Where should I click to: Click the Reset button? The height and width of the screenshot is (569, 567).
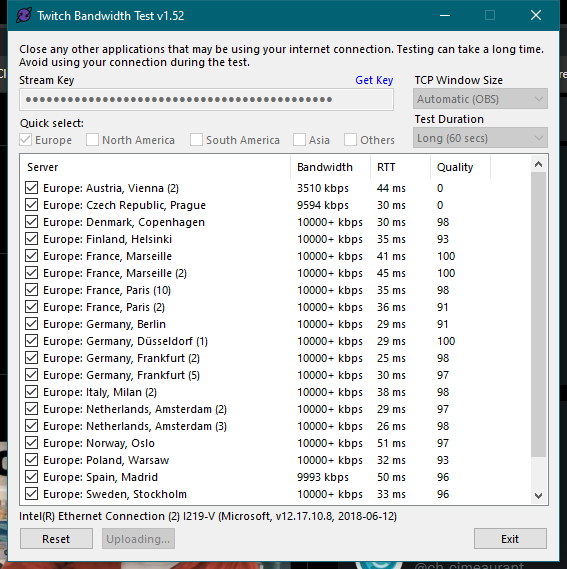point(56,539)
